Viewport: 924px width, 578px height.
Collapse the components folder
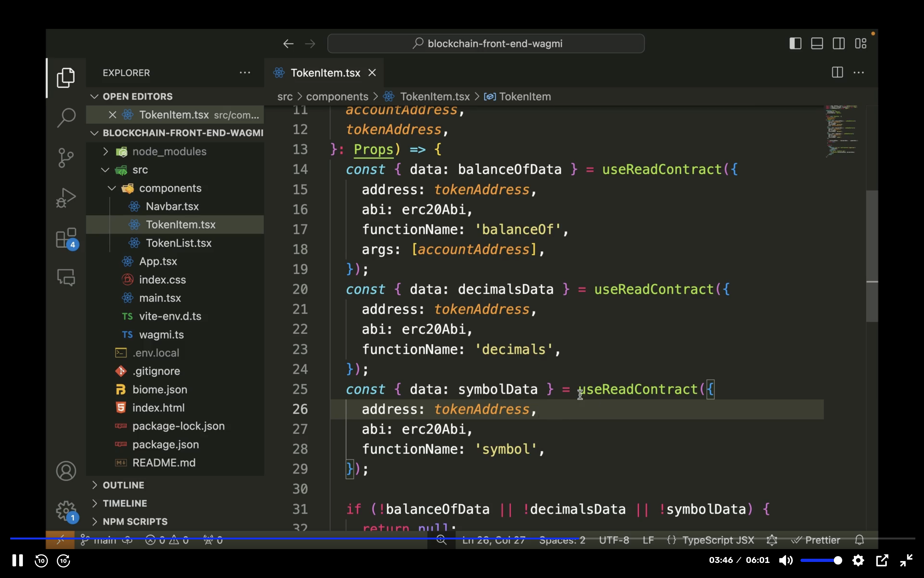pyautogui.click(x=175, y=188)
